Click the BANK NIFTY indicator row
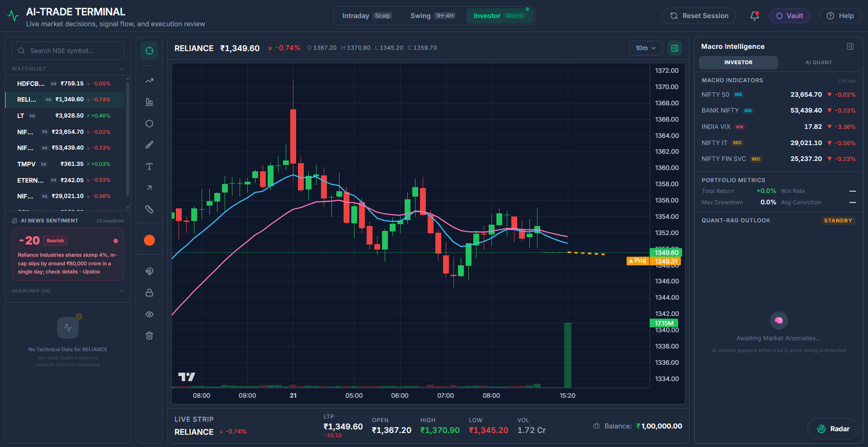Viewport: 868px width, 447px height. [x=778, y=110]
